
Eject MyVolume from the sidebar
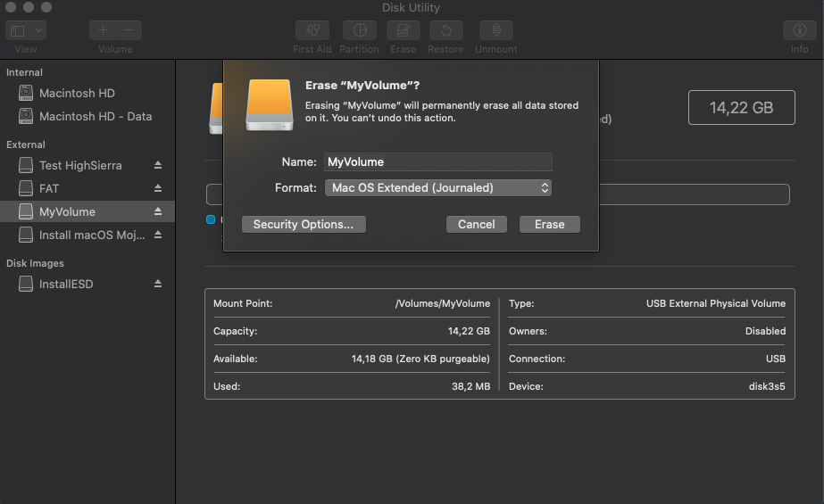[158, 211]
